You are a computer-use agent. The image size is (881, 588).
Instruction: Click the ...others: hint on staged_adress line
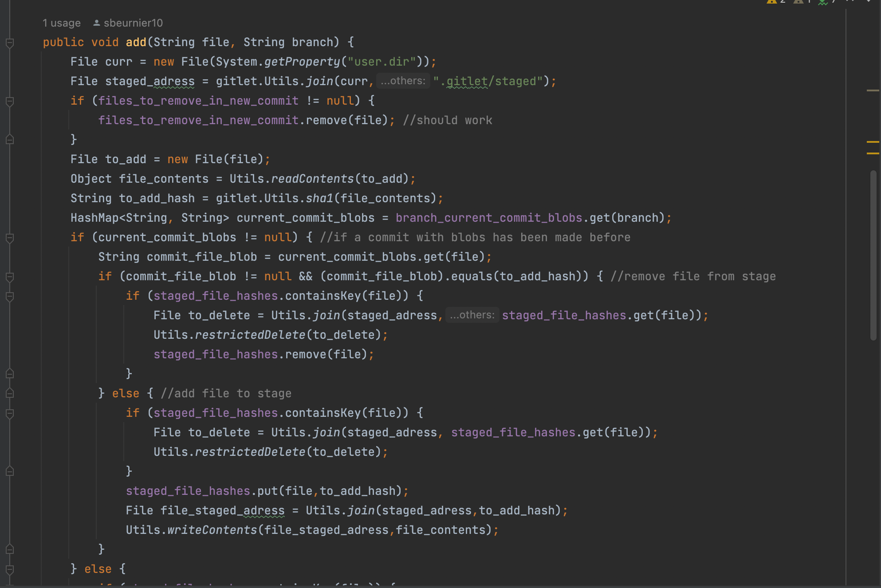403,81
